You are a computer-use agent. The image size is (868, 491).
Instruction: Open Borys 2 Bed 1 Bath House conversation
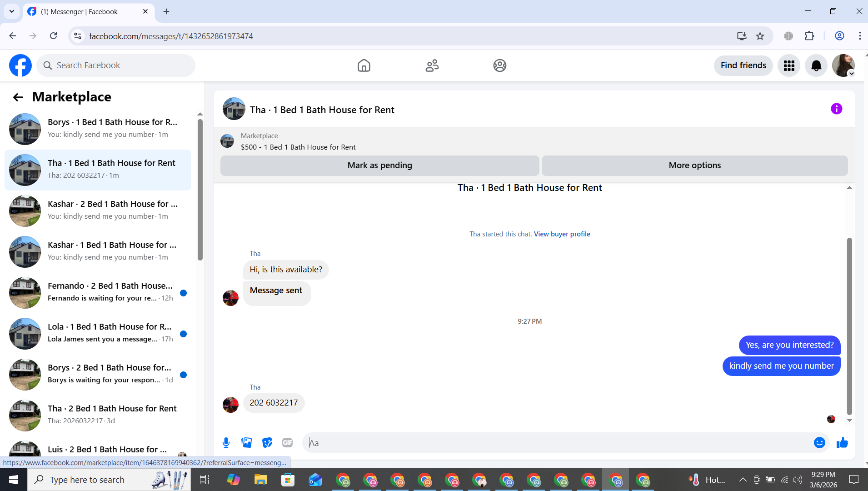98,374
